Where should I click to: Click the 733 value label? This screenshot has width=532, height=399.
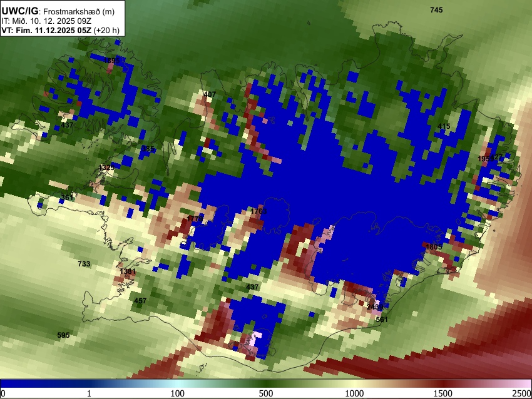click(84, 264)
